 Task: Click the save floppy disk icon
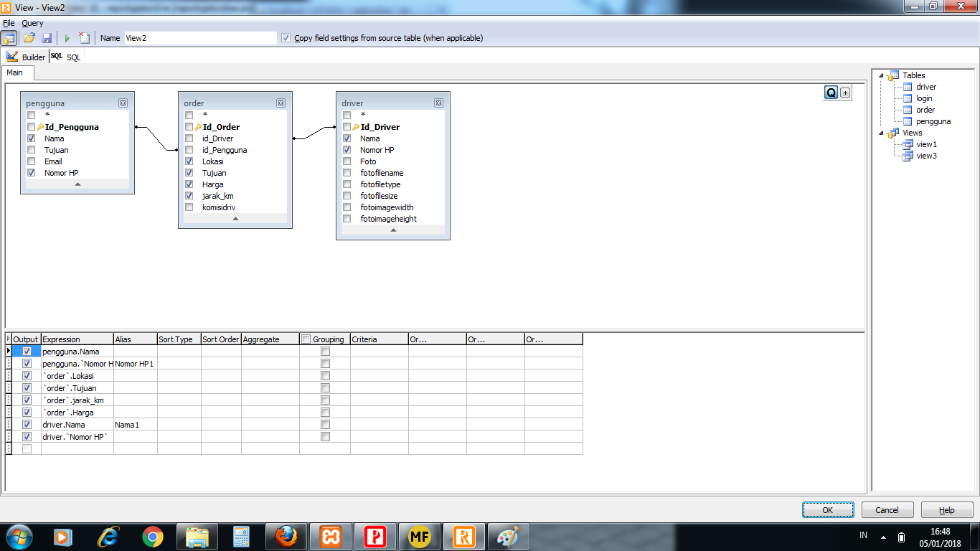click(47, 38)
